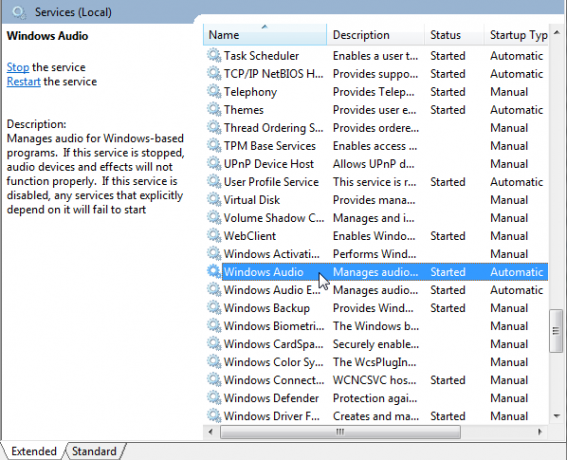Click the vertical scrollbar thumb
Image resolution: width=567 pixels, height=460 pixels.
click(x=556, y=331)
